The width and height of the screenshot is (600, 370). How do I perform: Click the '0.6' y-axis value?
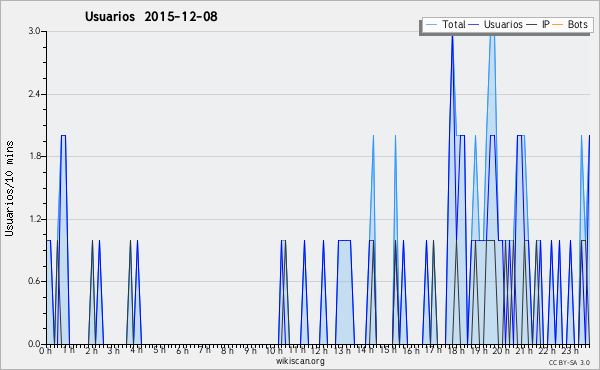pos(34,281)
